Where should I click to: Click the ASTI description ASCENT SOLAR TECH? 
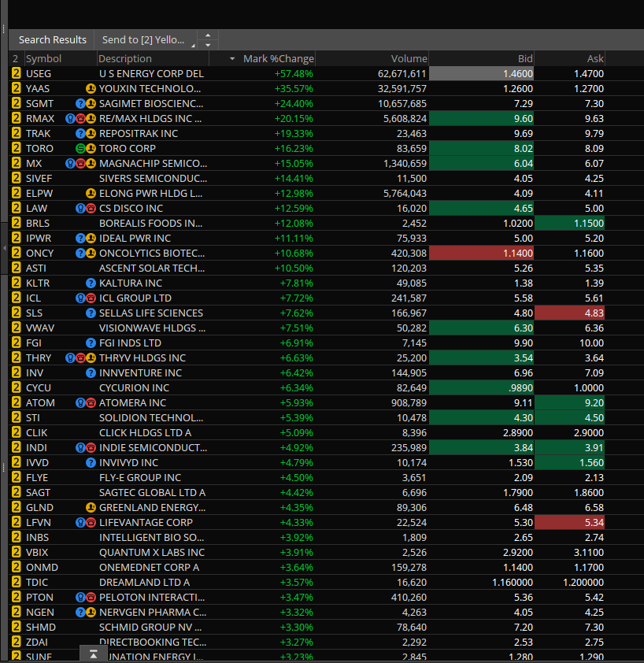(x=152, y=268)
